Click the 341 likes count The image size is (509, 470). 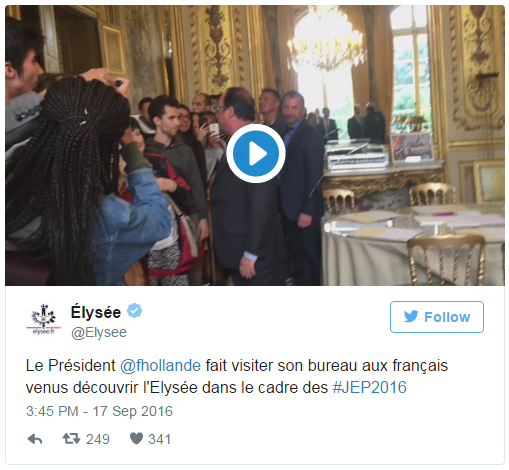[x=160, y=439]
